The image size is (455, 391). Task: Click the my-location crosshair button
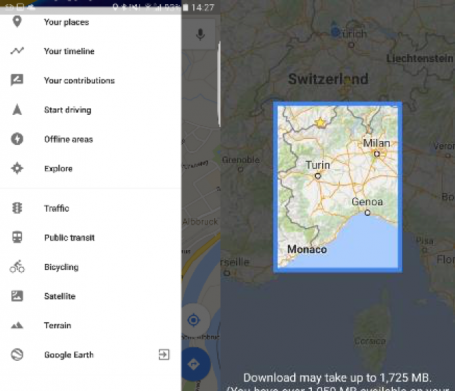[194, 320]
